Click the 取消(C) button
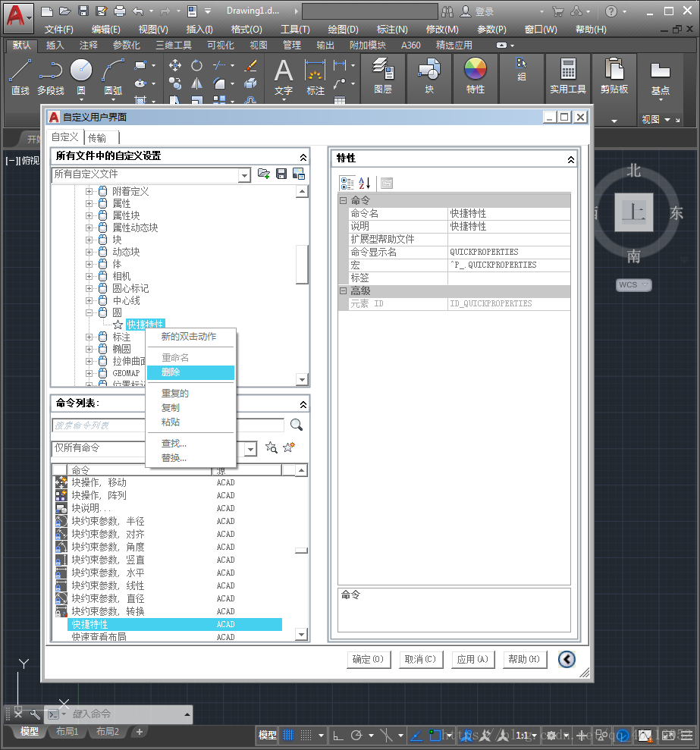The image size is (700, 750). click(421, 660)
